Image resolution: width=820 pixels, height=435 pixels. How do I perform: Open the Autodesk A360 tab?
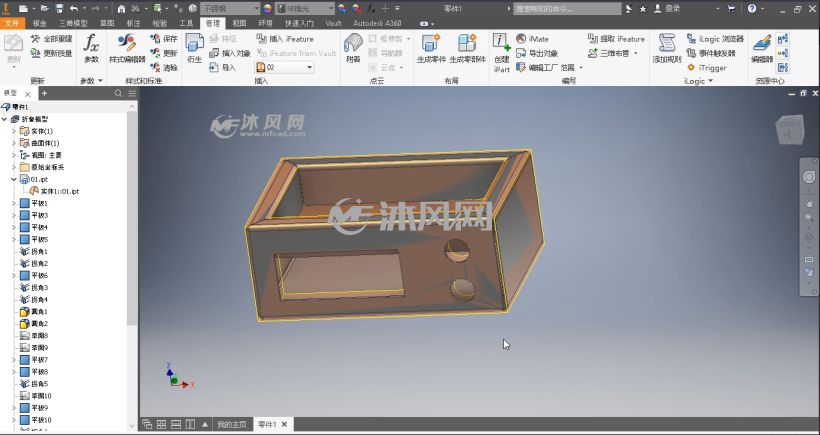(x=377, y=24)
